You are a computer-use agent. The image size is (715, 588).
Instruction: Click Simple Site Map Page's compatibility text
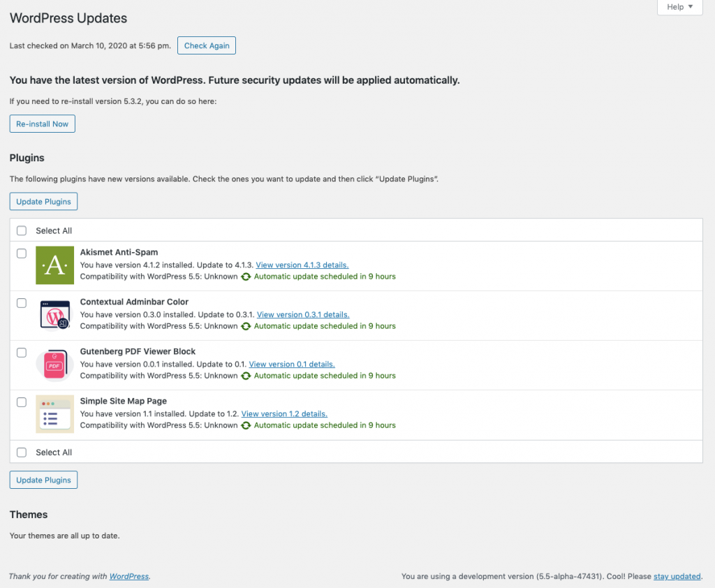click(159, 425)
